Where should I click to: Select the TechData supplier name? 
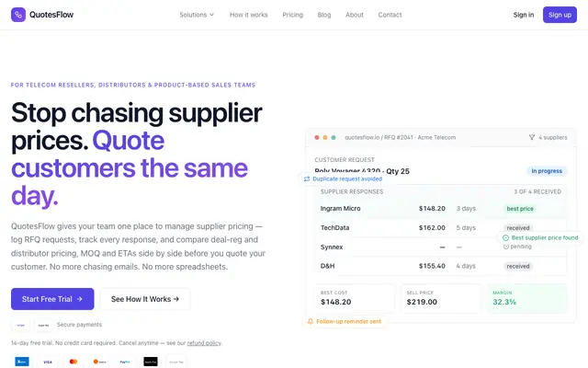point(334,227)
